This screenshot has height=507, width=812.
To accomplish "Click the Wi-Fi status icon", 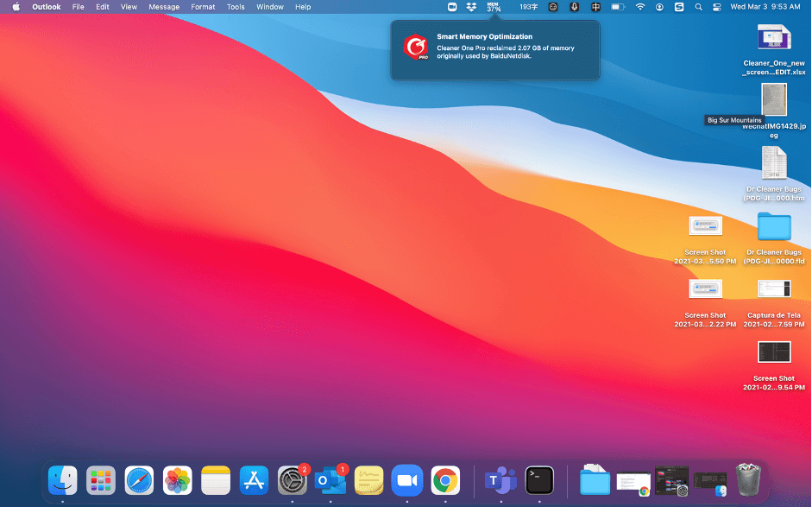I will (x=640, y=7).
